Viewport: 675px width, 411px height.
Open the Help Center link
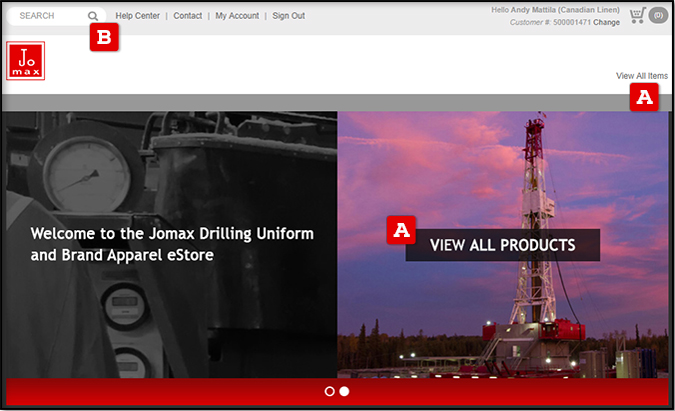137,16
